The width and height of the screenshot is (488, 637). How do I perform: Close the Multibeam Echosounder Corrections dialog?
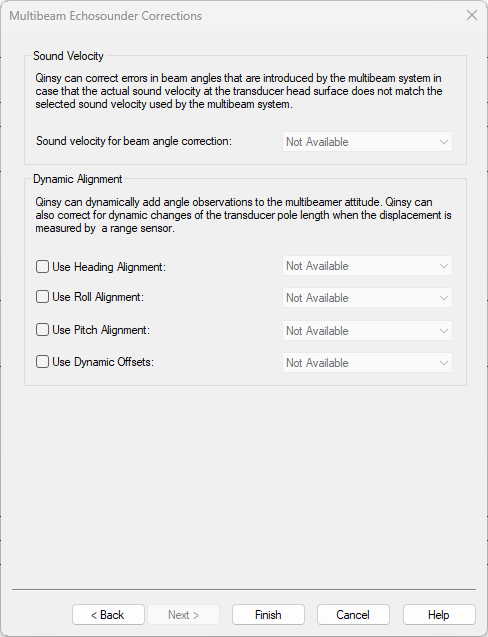click(472, 15)
